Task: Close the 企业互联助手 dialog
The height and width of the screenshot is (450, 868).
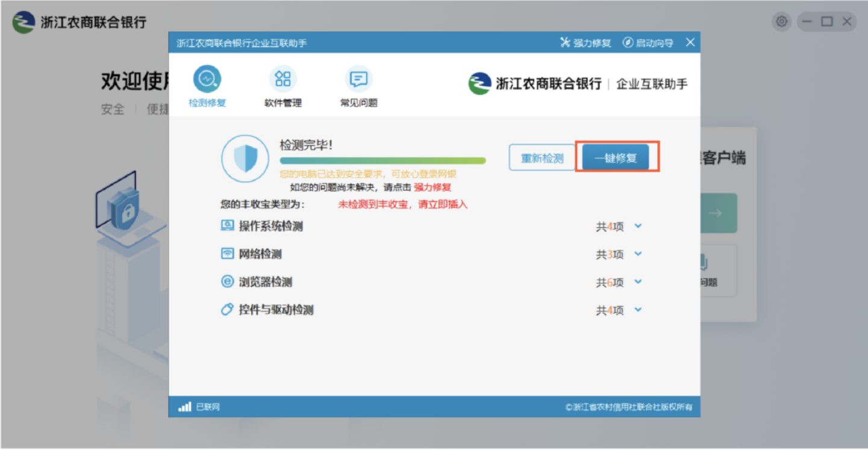Action: 690,42
